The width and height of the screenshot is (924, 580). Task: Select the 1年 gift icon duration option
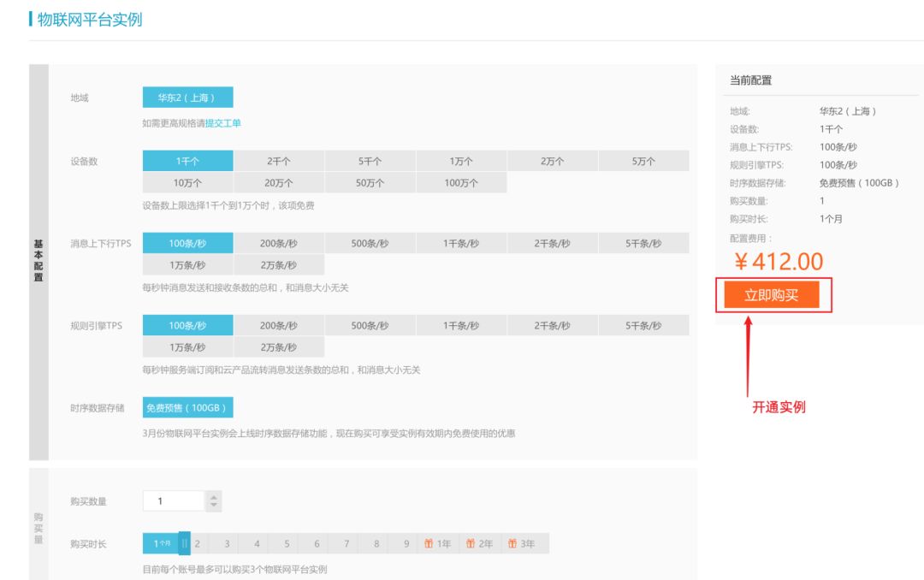[437, 543]
